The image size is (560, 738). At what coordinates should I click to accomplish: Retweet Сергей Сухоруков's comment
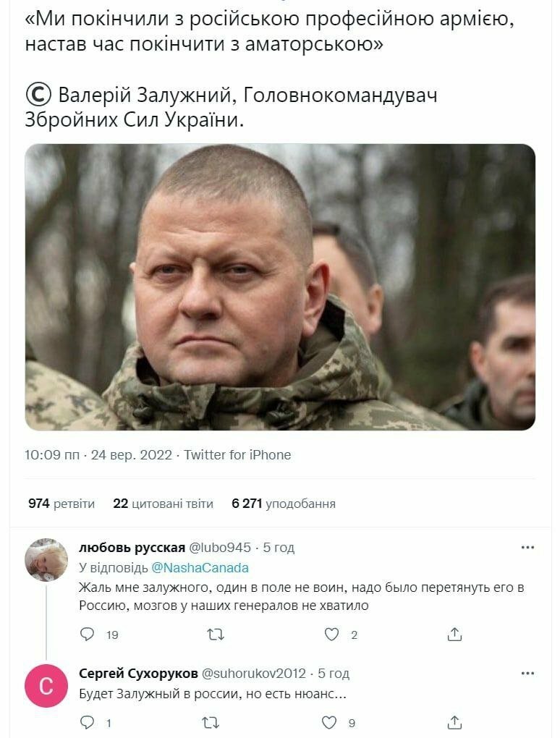(x=211, y=723)
